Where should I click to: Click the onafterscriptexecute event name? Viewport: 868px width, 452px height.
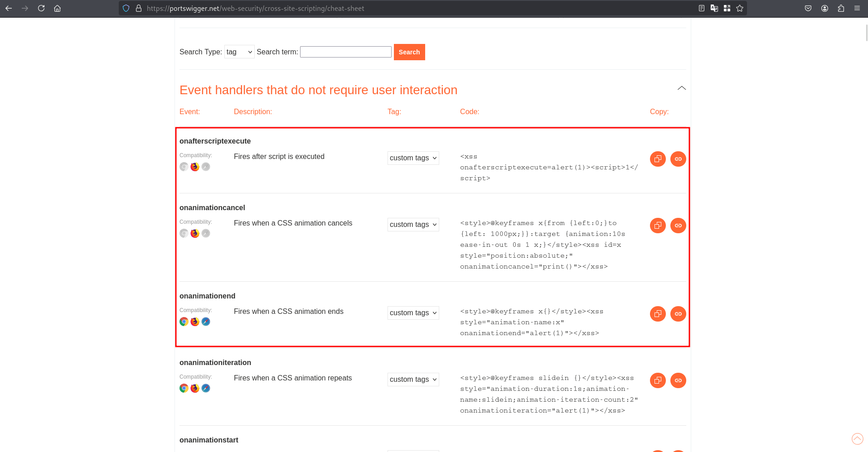pos(215,141)
